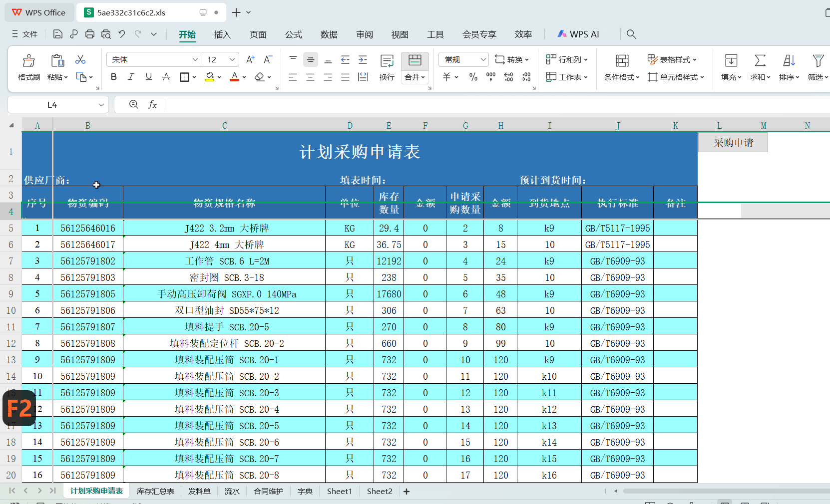
Task: Open the fill color swatch picker
Action: (x=218, y=77)
